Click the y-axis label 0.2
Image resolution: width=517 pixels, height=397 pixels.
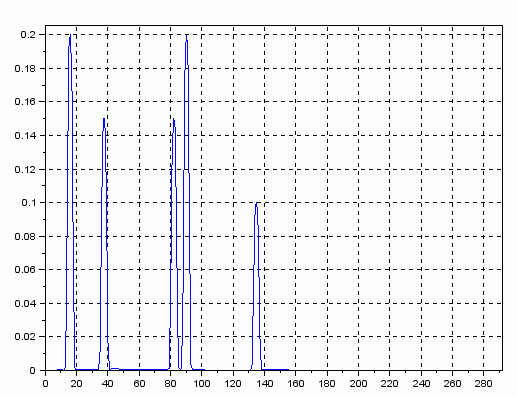[x=28, y=35]
